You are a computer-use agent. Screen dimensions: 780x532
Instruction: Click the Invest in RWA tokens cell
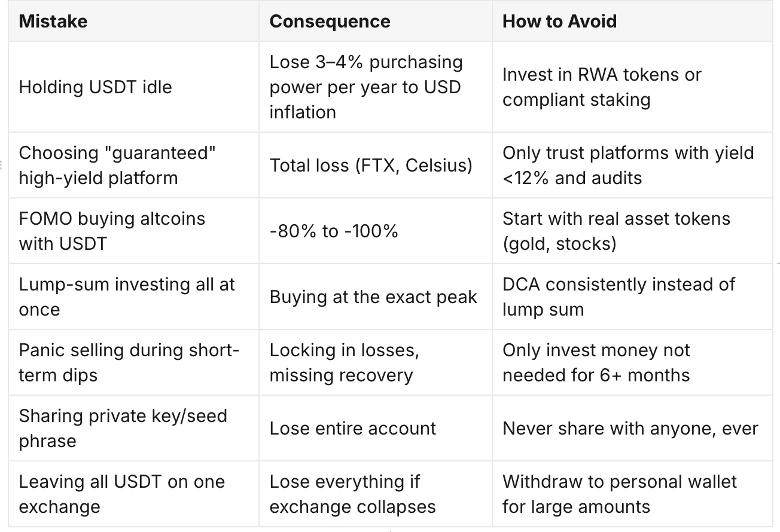click(632, 87)
